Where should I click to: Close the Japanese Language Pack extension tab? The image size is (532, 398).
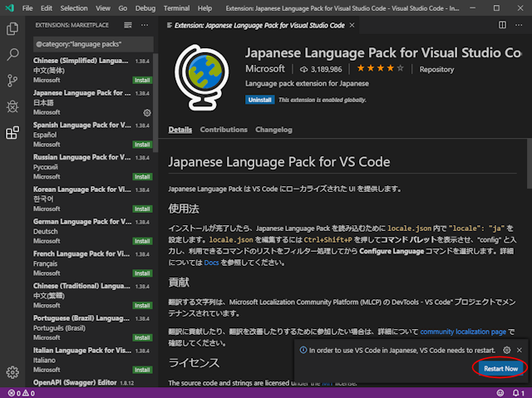(x=352, y=25)
